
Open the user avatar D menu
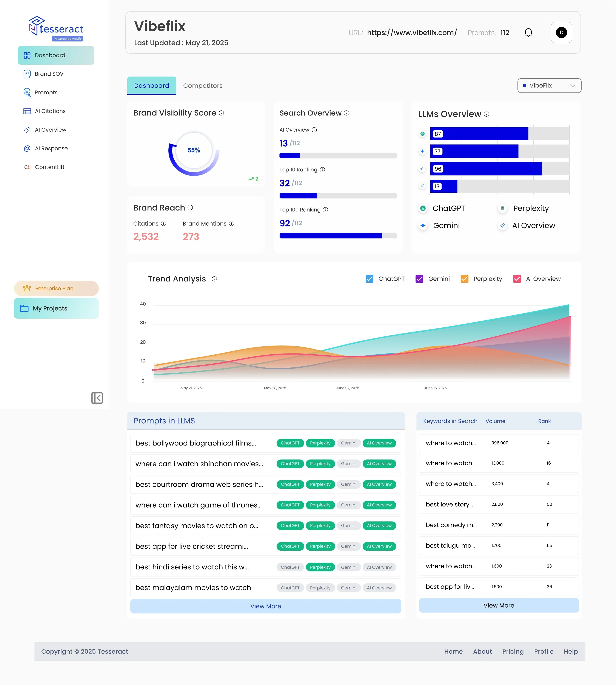[x=561, y=32]
